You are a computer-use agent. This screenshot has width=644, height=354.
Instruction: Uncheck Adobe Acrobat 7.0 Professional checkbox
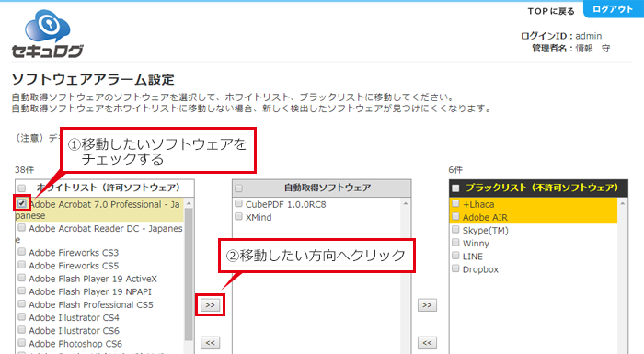click(22, 203)
